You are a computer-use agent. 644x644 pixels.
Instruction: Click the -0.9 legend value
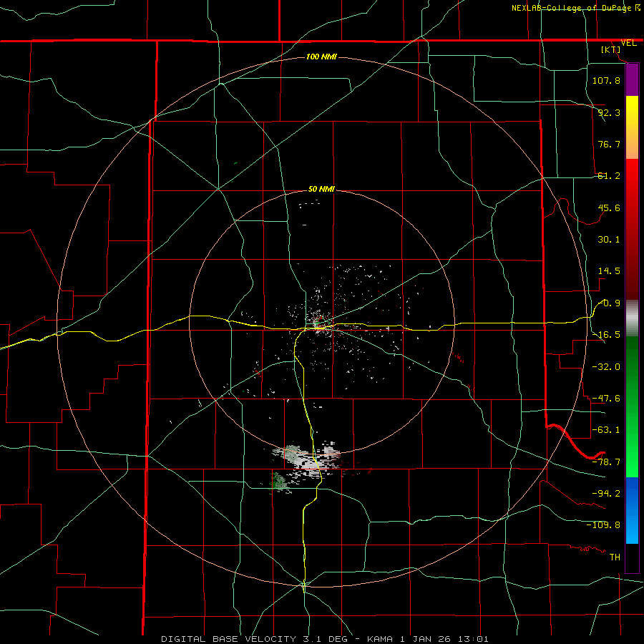tap(609, 303)
